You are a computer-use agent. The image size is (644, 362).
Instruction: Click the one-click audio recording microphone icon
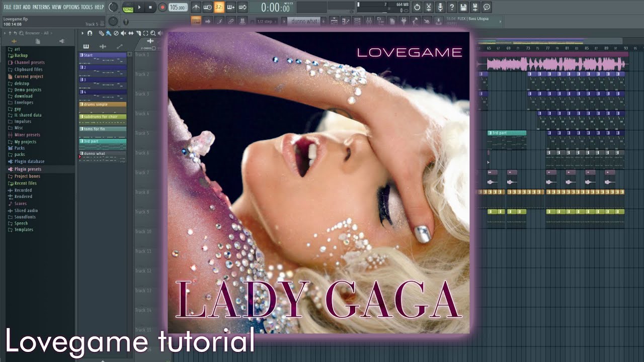[x=440, y=7]
